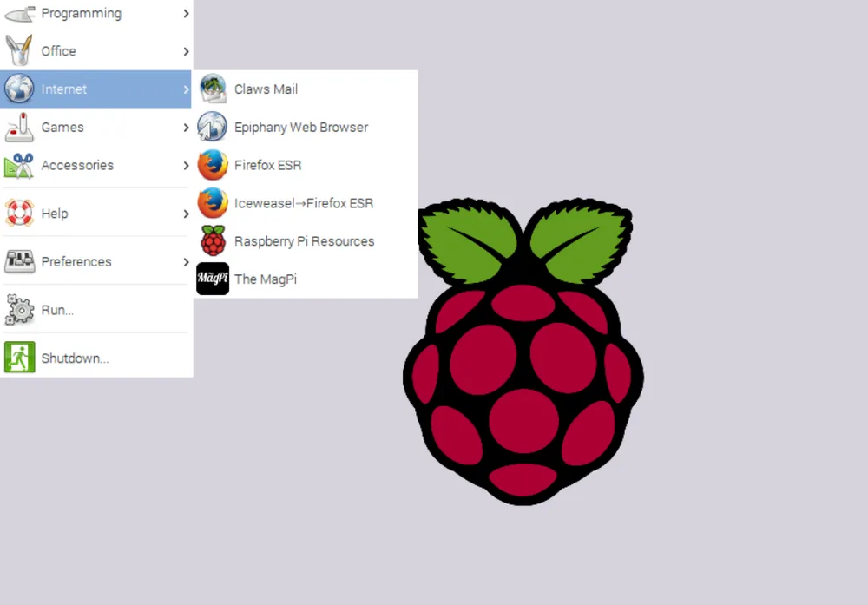Click the Raspberry Pi Resources icon

[213, 240]
